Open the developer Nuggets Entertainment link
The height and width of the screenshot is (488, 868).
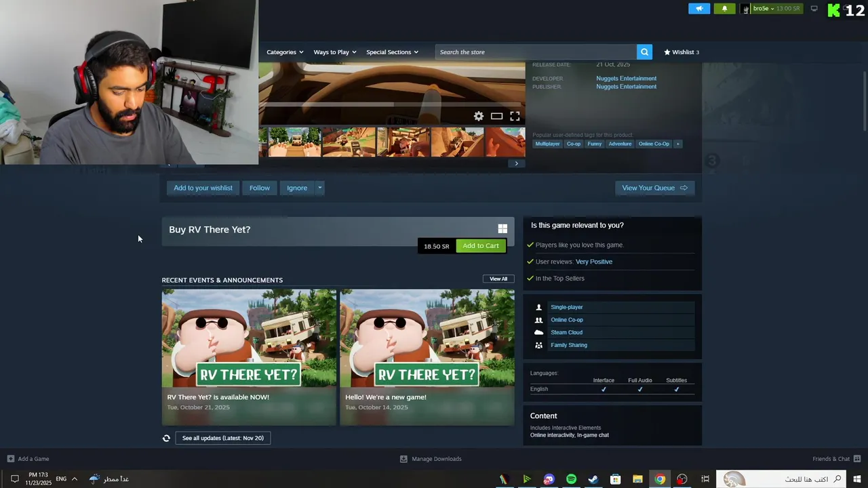pyautogui.click(x=626, y=79)
